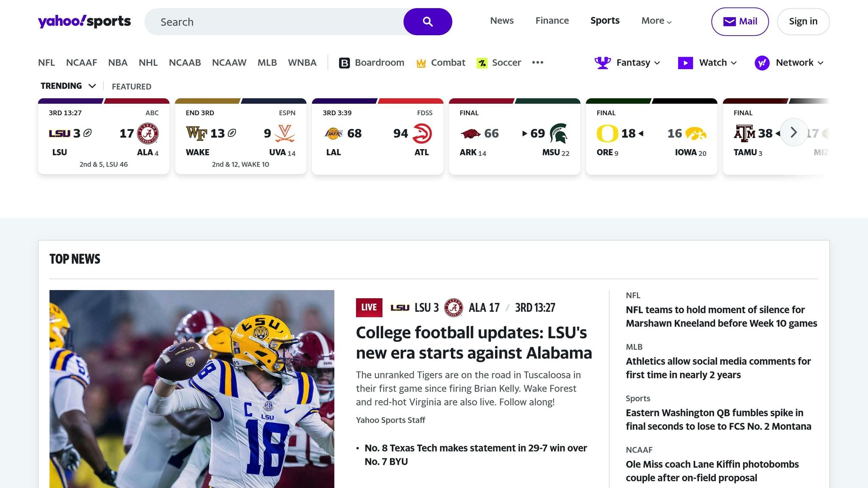The width and height of the screenshot is (868, 488).
Task: Open the More navigation dropdown
Action: click(656, 20)
